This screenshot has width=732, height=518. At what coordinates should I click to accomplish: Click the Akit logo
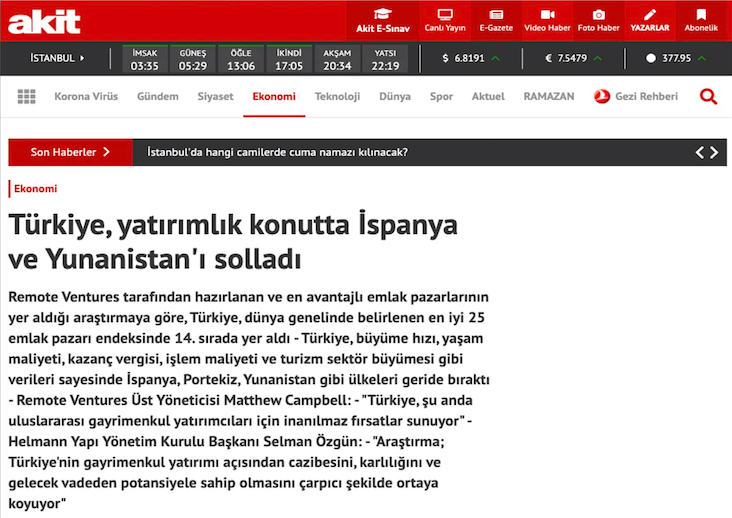(44, 21)
